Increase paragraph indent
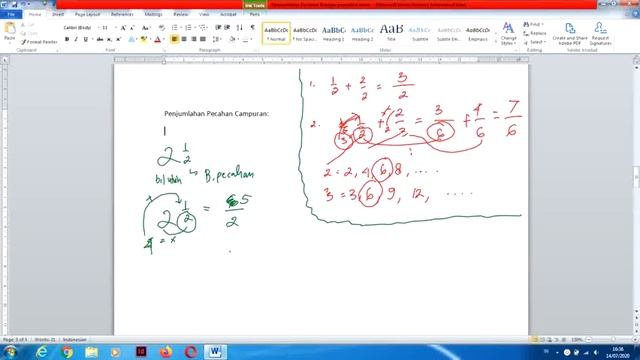Viewport: 640px width, 360px height. point(227,27)
